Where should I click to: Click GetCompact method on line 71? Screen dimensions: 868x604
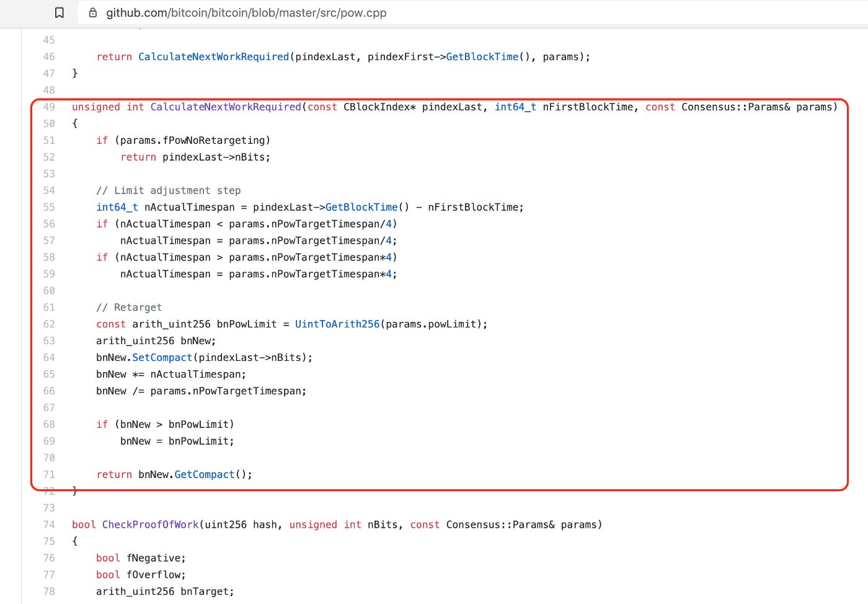(204, 474)
